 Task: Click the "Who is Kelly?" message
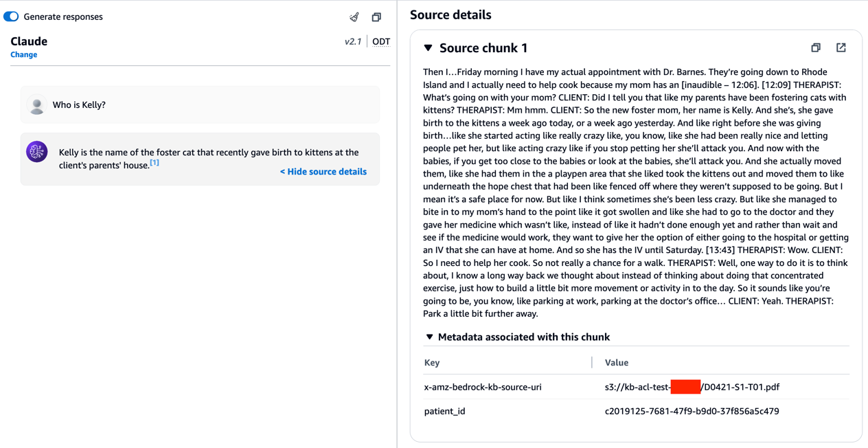[x=79, y=105]
